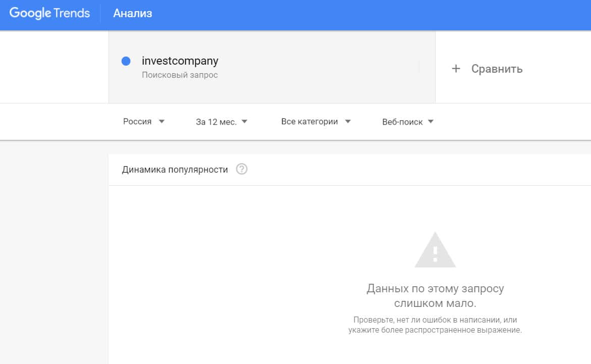
Task: Click the Динамика популярности heading
Action: [x=175, y=170]
